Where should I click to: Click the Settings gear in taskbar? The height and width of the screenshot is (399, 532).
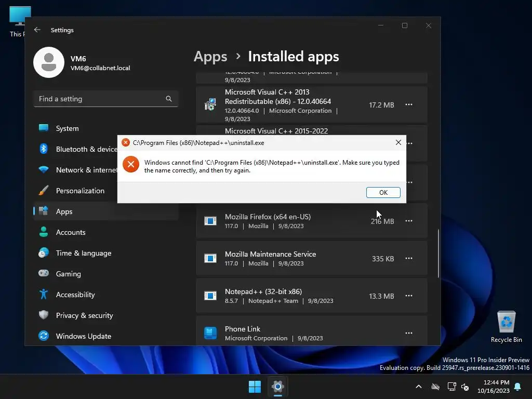[277, 387]
